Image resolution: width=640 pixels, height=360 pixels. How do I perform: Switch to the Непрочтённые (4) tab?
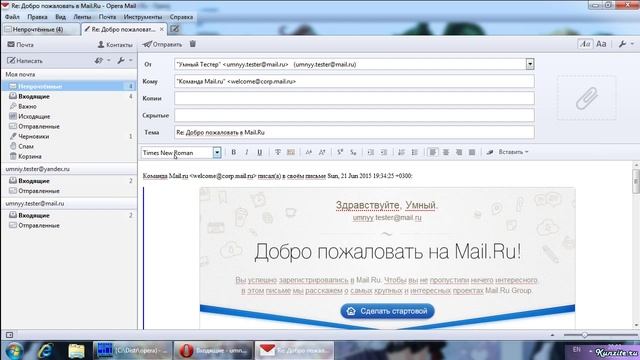pos(41,29)
